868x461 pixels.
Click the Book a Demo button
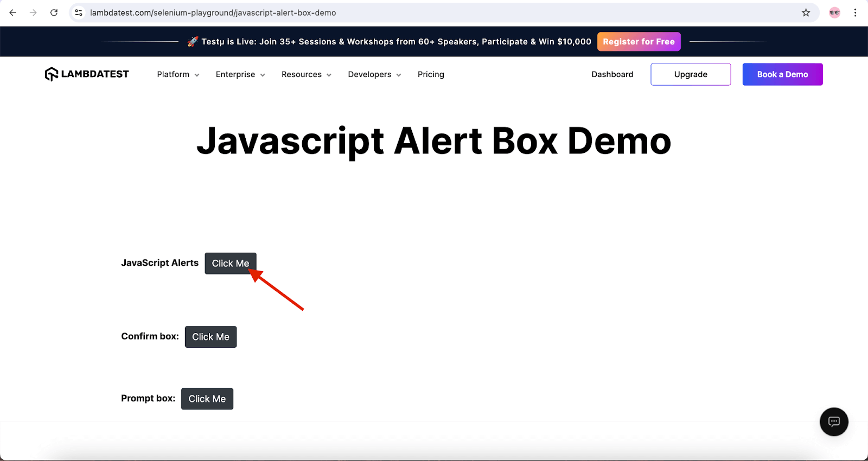point(782,74)
